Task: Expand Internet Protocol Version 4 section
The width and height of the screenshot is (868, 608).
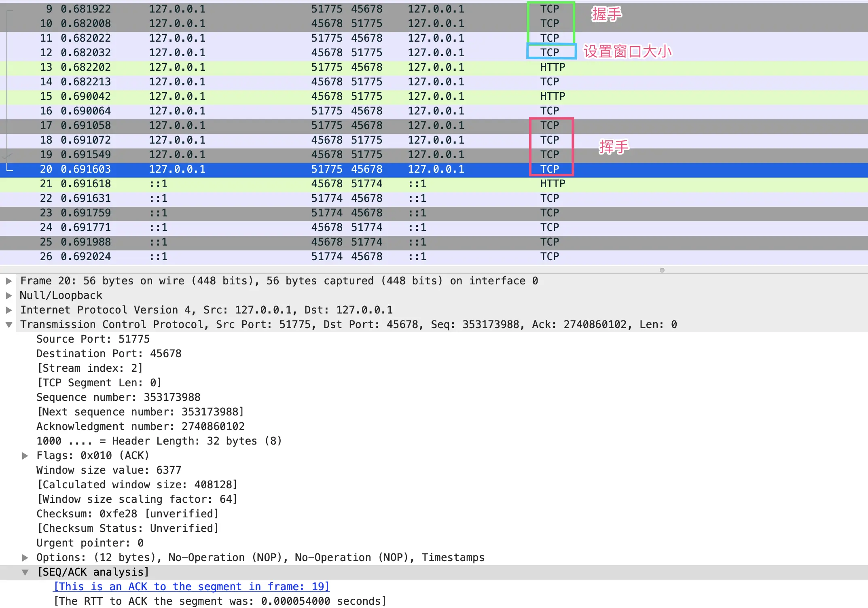Action: tap(8, 310)
